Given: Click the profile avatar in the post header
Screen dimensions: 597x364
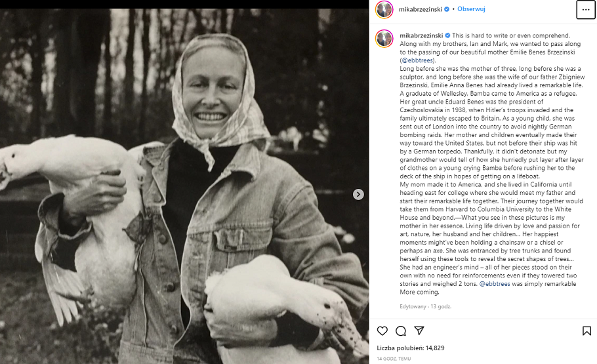Looking at the screenshot, I should pyautogui.click(x=384, y=10).
